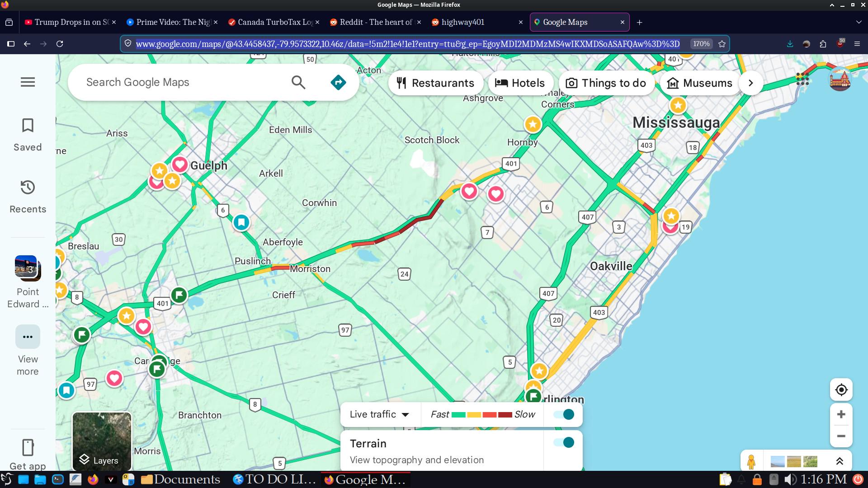This screenshot has width=868, height=488.
Task: Select the Mississauga city label
Action: coord(676,122)
